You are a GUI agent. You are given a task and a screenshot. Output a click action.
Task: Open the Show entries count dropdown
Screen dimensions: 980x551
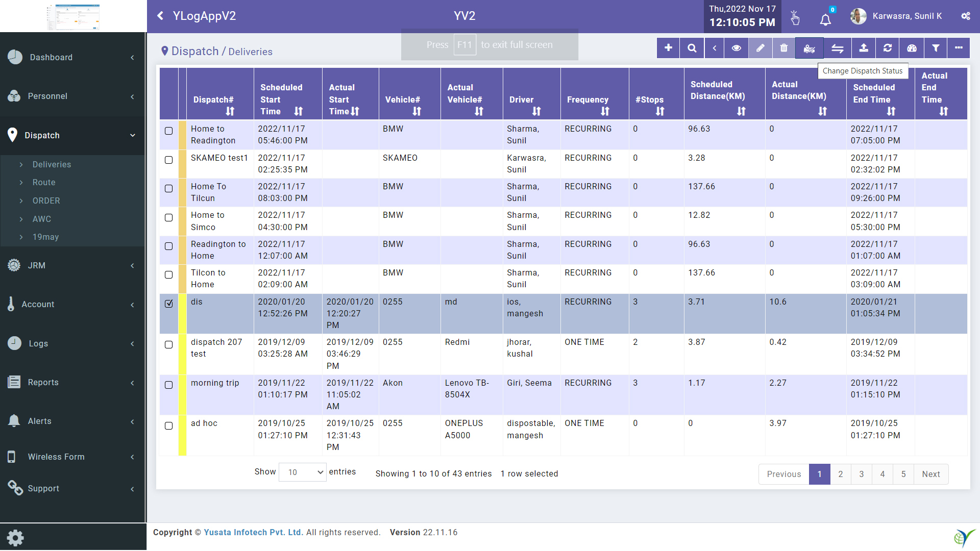click(x=303, y=472)
